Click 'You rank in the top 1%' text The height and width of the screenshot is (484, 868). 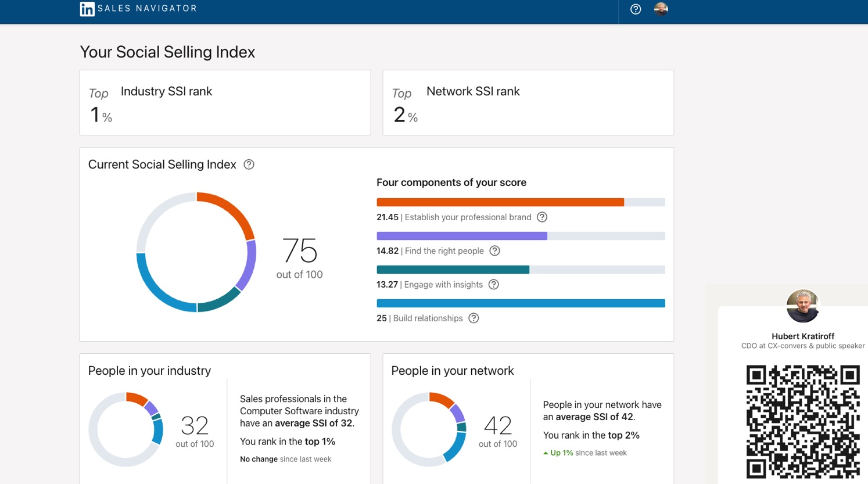pyautogui.click(x=288, y=442)
